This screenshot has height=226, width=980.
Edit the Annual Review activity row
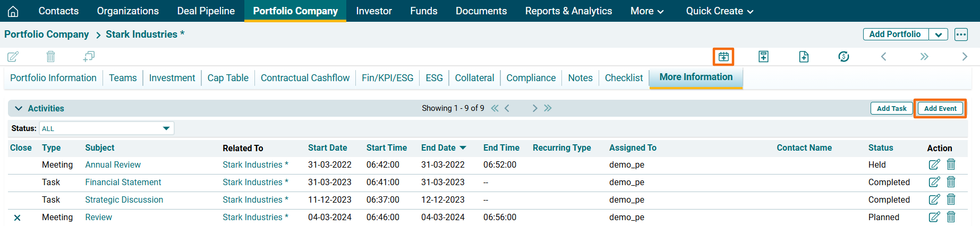pos(934,164)
